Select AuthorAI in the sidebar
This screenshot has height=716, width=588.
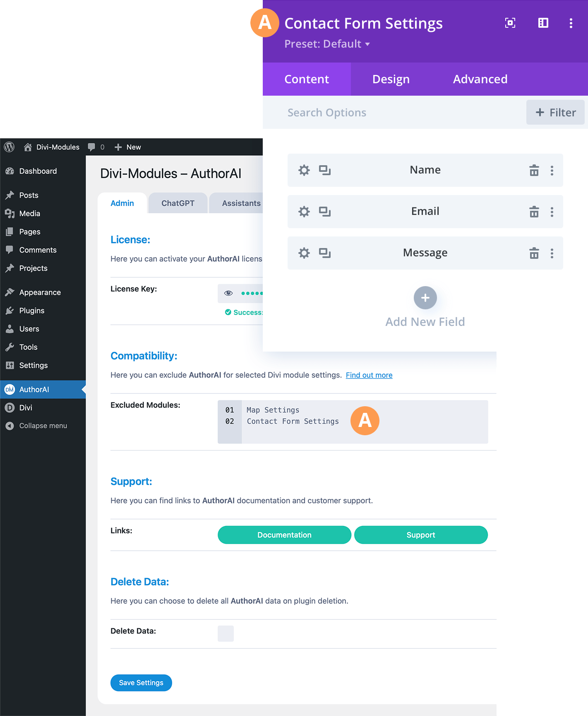[x=43, y=389]
